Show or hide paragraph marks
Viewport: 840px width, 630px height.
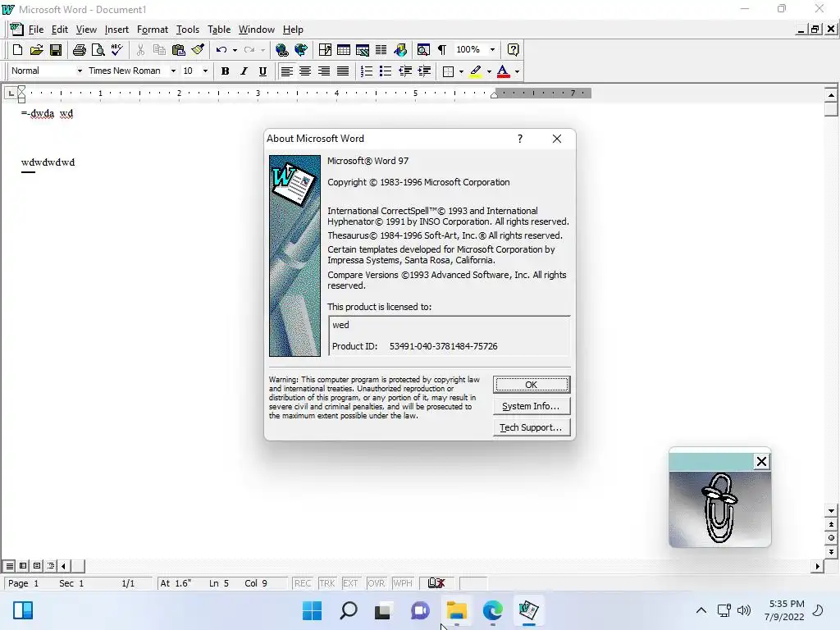[442, 50]
